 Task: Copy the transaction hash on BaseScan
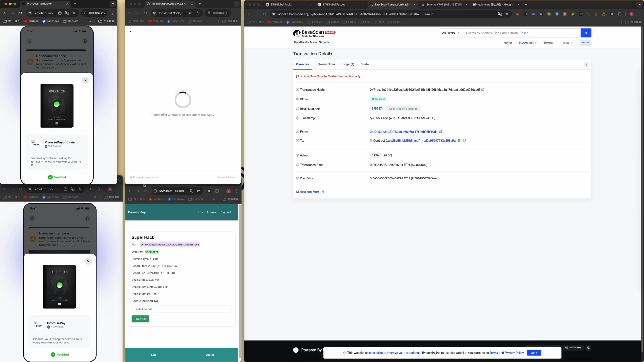(x=483, y=90)
